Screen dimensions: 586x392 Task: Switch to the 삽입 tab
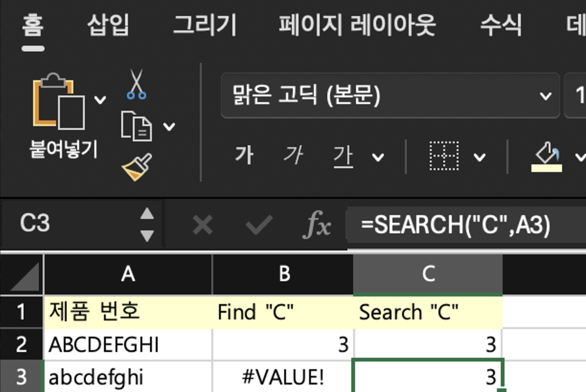108,25
